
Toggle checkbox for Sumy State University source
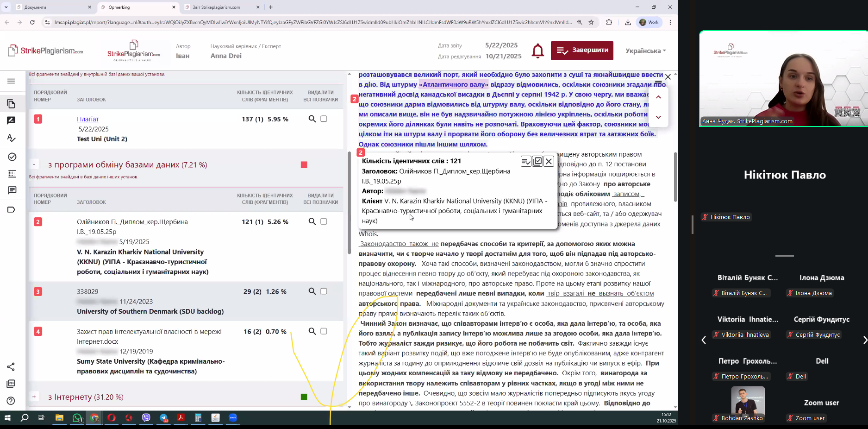324,331
